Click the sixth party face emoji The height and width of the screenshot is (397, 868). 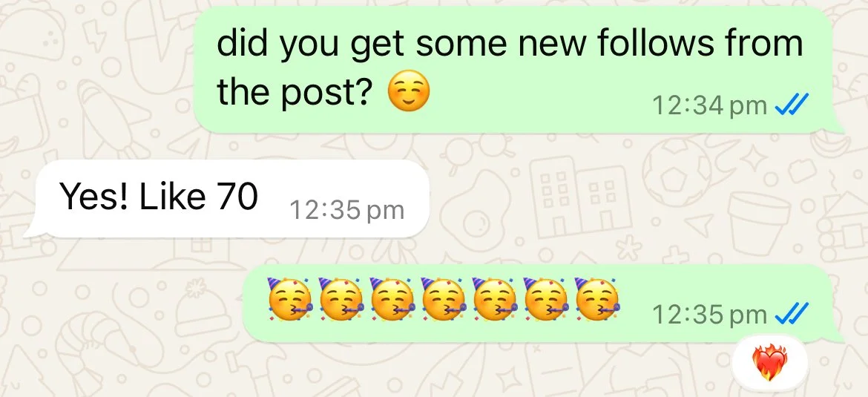pos(545,300)
